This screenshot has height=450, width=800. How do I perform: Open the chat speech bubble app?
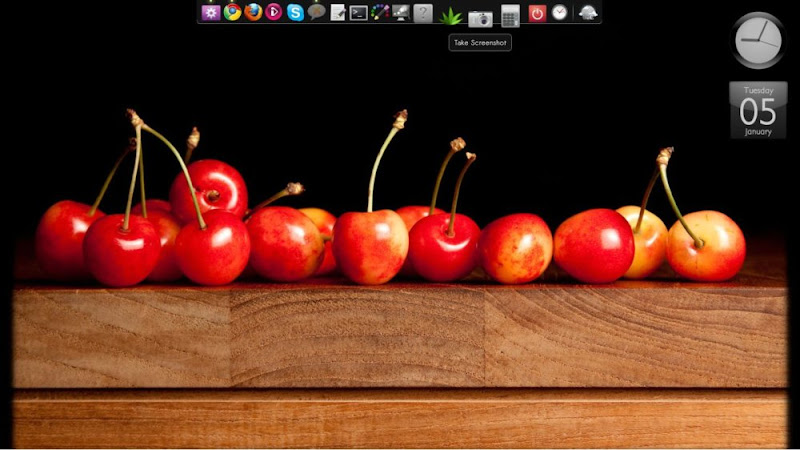[316, 13]
